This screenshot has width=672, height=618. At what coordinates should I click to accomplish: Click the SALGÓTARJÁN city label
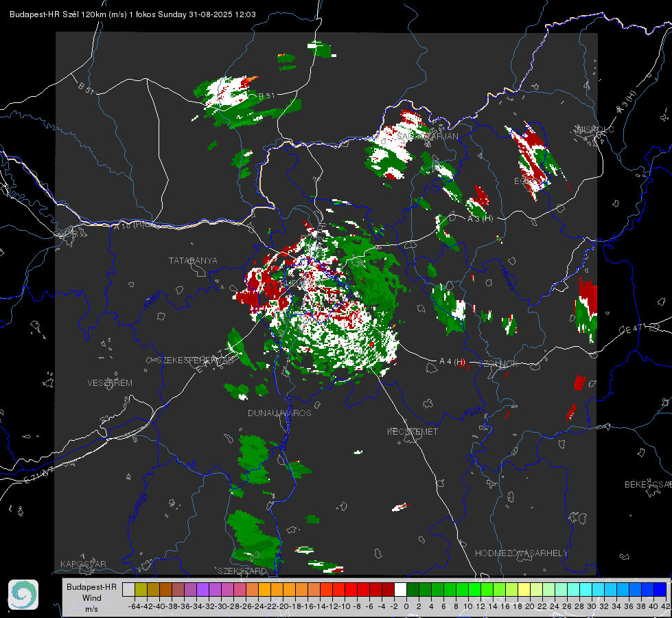coord(427,137)
